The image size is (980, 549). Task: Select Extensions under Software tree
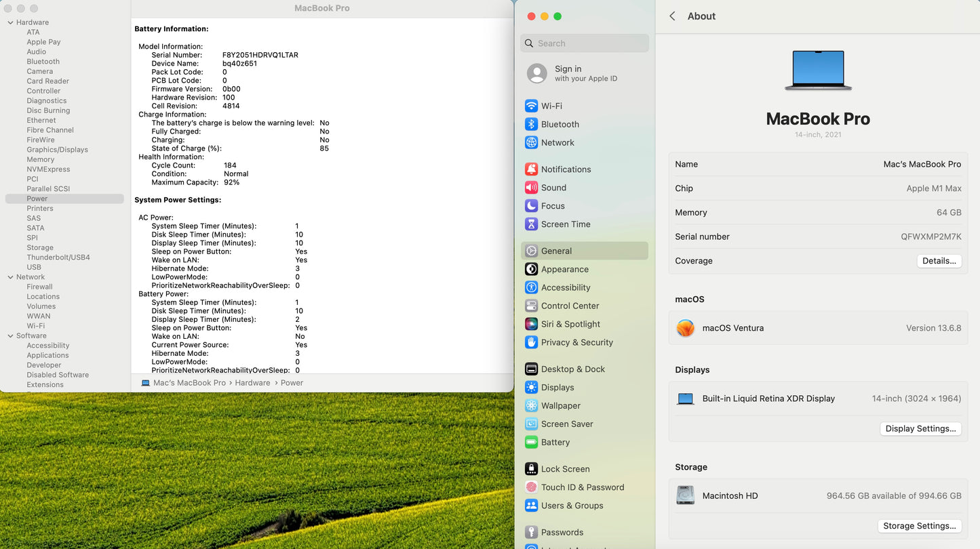[x=45, y=385]
